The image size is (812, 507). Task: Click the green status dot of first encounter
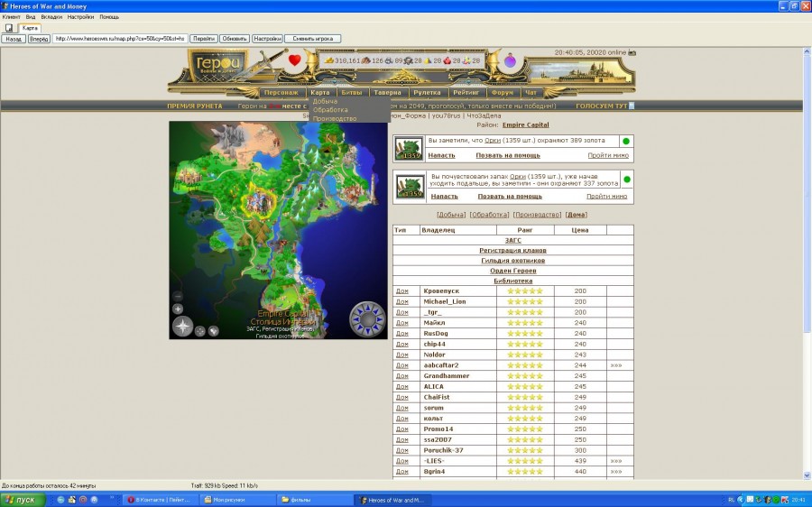click(626, 141)
